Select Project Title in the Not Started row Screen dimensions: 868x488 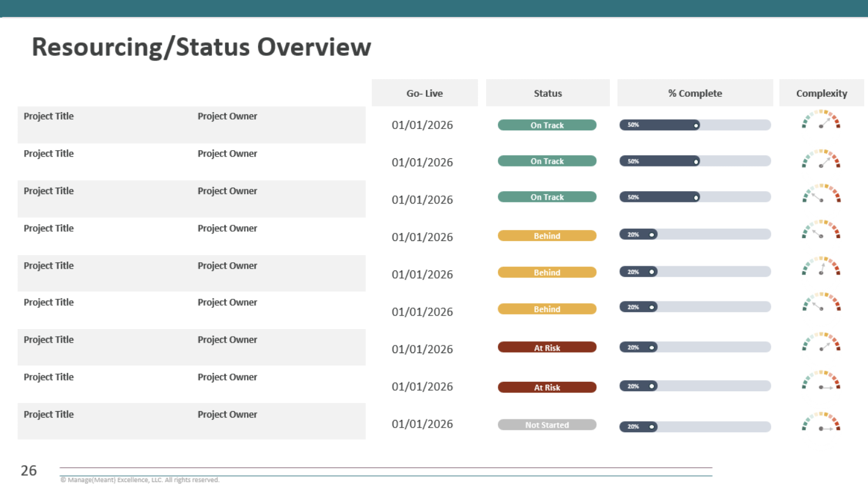click(x=49, y=414)
